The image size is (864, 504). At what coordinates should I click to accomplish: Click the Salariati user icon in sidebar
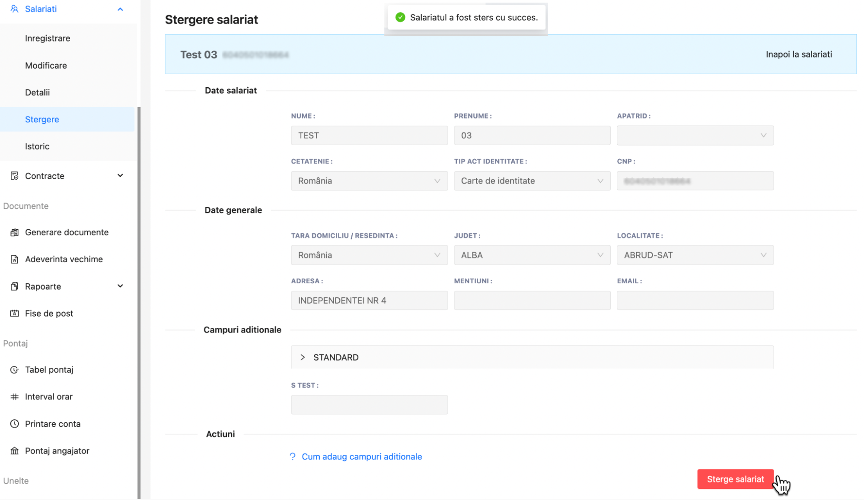coord(14,9)
